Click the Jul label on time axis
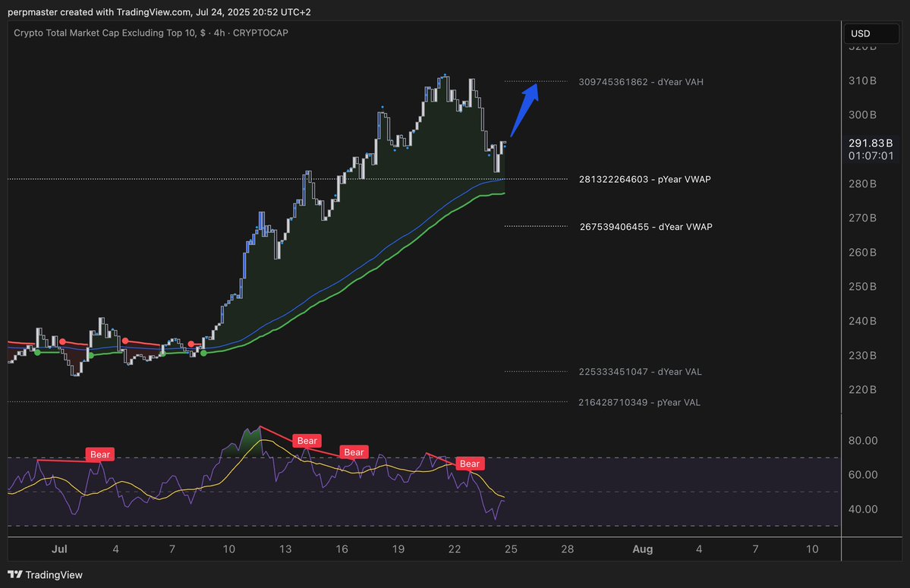The width and height of the screenshot is (910, 588). 59,549
